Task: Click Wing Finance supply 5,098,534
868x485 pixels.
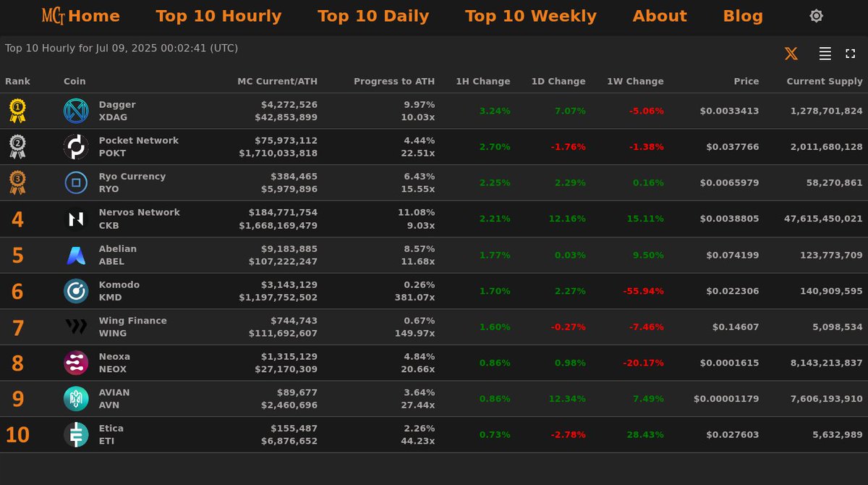Action: click(x=838, y=327)
